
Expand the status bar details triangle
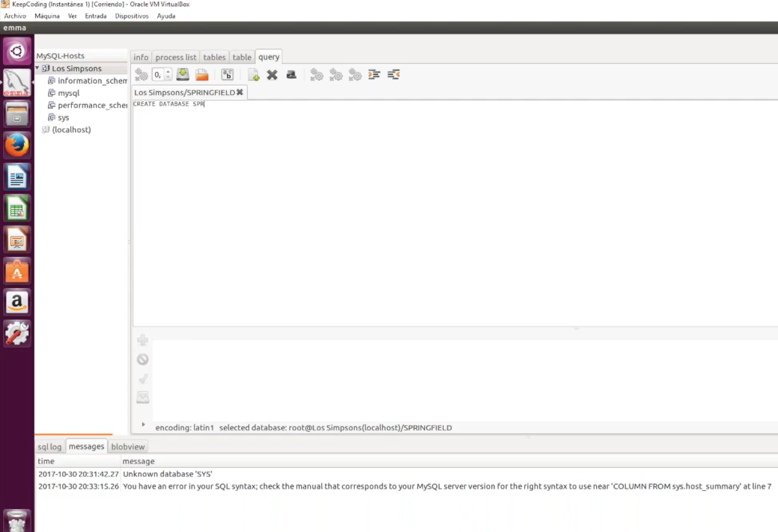click(142, 425)
